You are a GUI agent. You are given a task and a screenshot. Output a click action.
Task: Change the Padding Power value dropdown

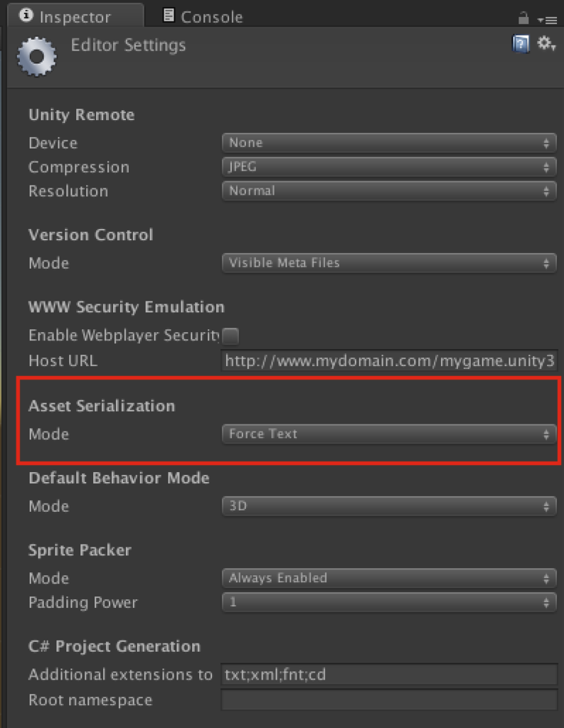click(389, 602)
